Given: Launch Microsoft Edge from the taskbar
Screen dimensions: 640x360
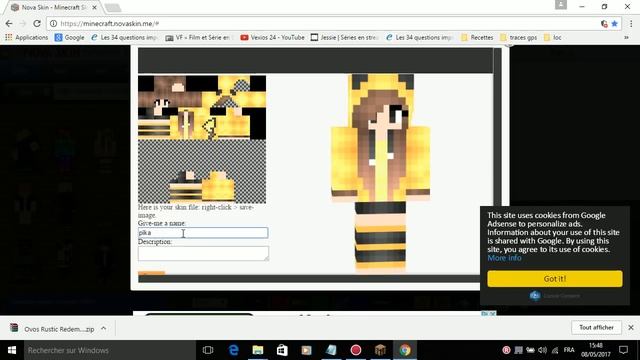Looking at the screenshot, I should click(x=233, y=350).
